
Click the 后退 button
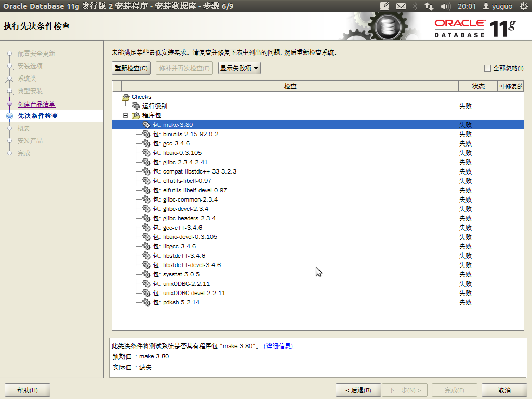(x=358, y=390)
